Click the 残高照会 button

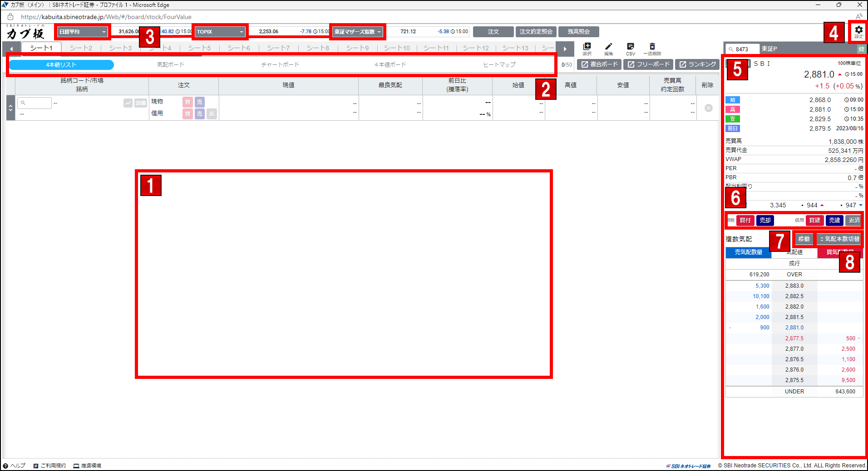pos(579,32)
